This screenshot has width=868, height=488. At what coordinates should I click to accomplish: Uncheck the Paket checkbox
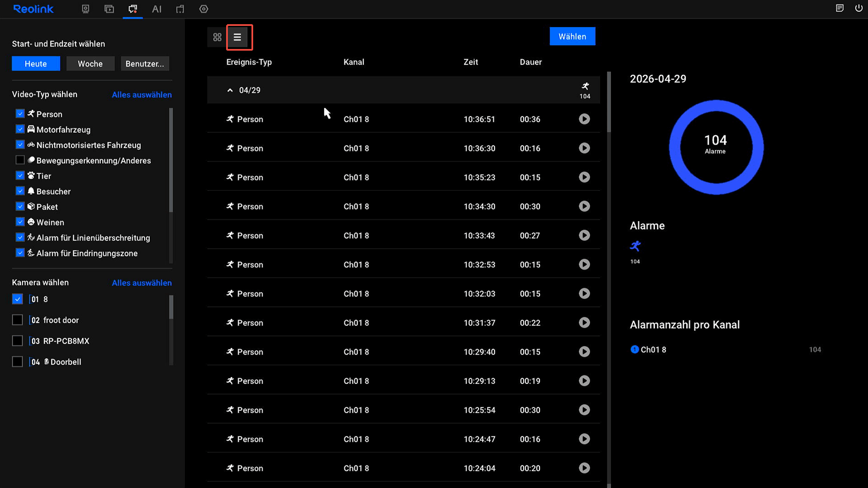(x=20, y=207)
